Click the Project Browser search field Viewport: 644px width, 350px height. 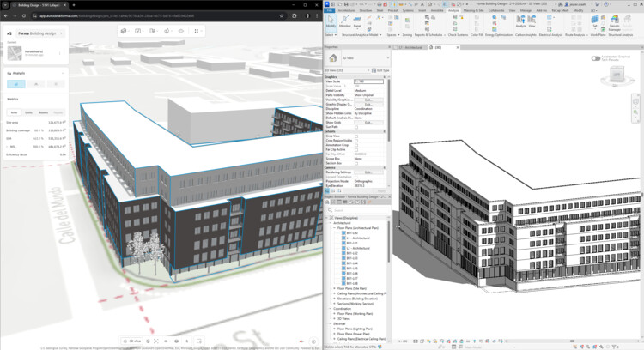pyautogui.click(x=357, y=210)
